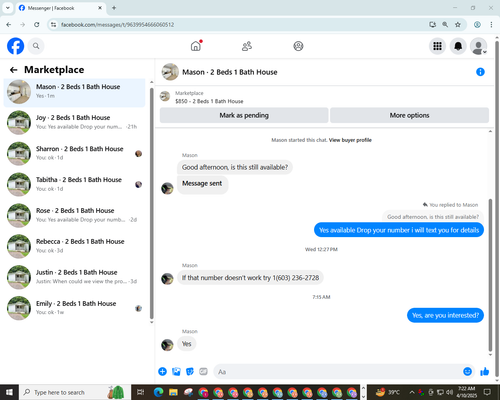Click the plus icon for more actions
Image resolution: width=500 pixels, height=400 pixels.
pyautogui.click(x=162, y=371)
